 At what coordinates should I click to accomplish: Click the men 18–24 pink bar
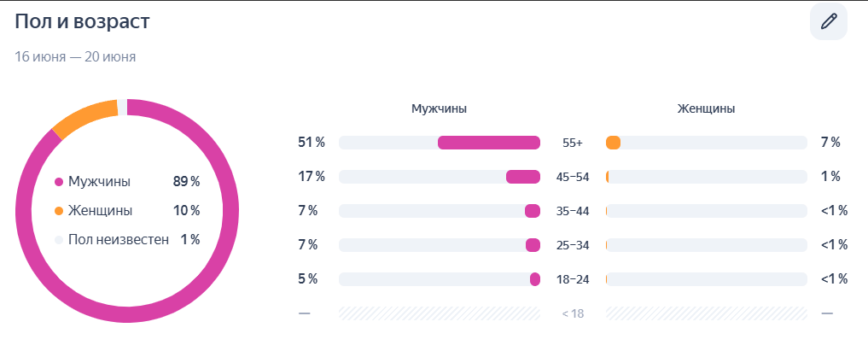tap(535, 279)
